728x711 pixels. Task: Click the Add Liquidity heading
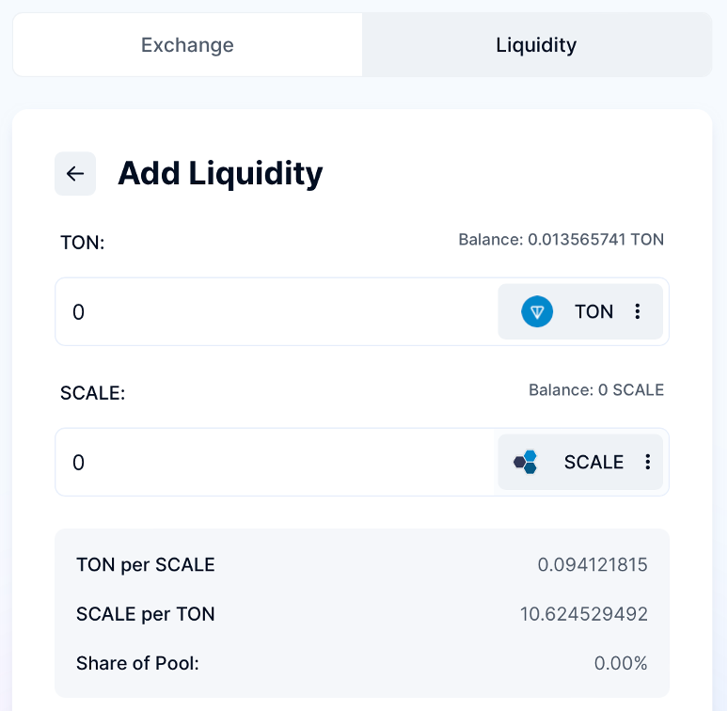pos(220,174)
